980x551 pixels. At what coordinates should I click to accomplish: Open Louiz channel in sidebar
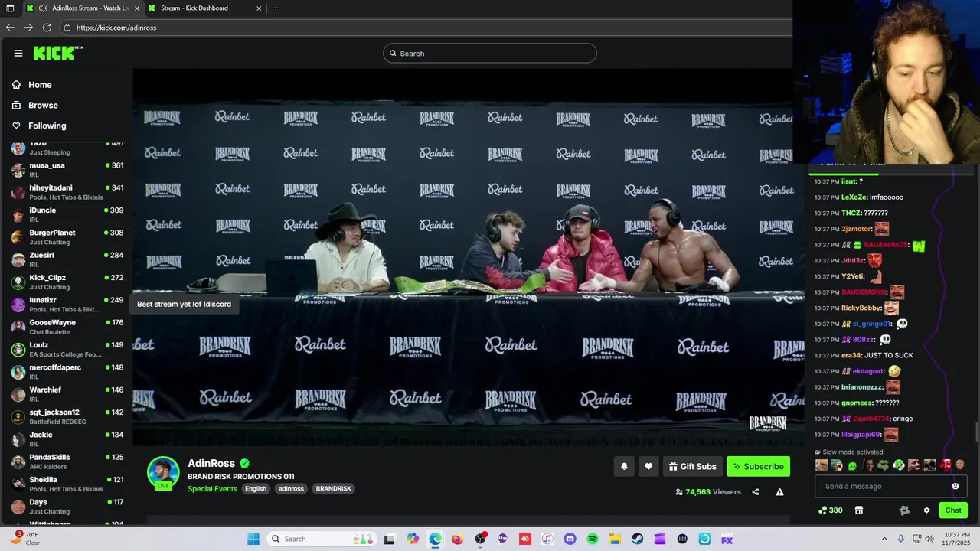[x=67, y=349]
